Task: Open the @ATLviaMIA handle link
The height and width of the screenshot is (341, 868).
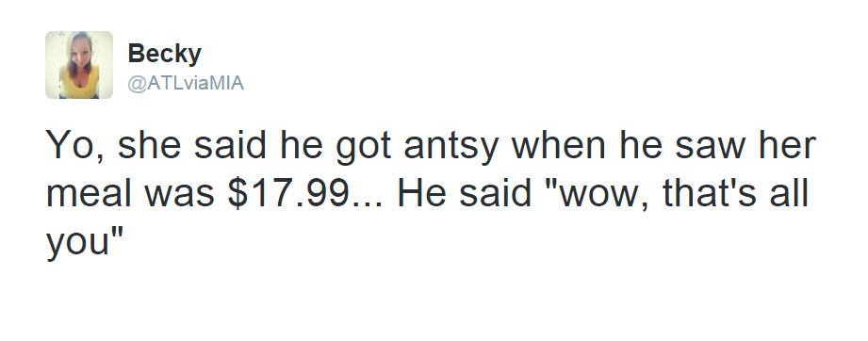Action: [x=186, y=83]
